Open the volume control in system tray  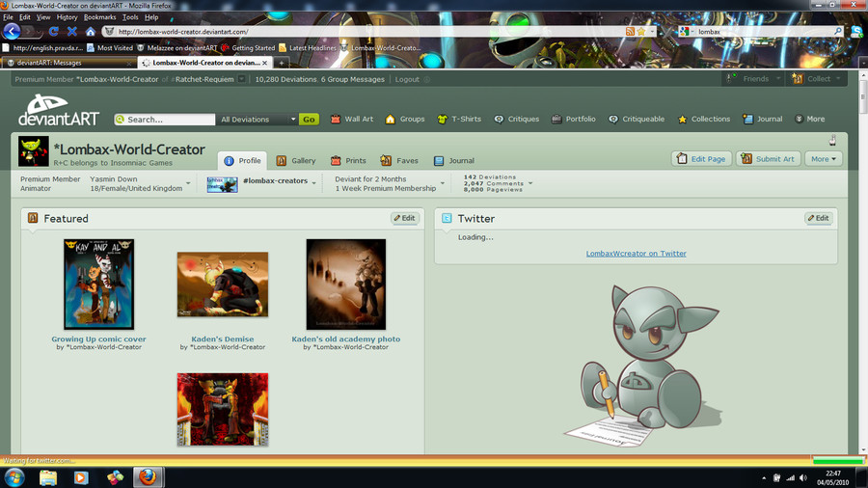point(803,477)
